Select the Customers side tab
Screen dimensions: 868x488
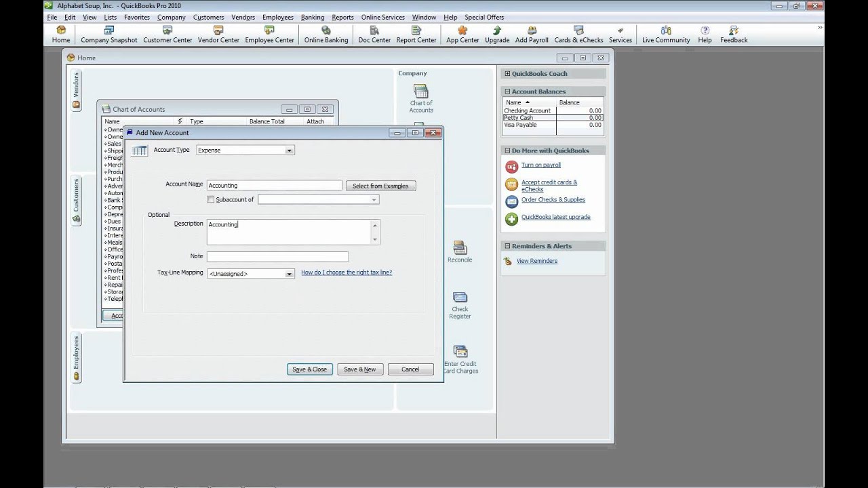click(x=76, y=201)
